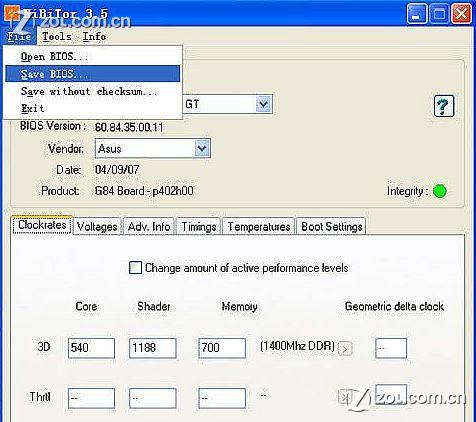Viewport: 476px width, 422px height.
Task: Switch to the Clockrates tab
Action: click(42, 225)
